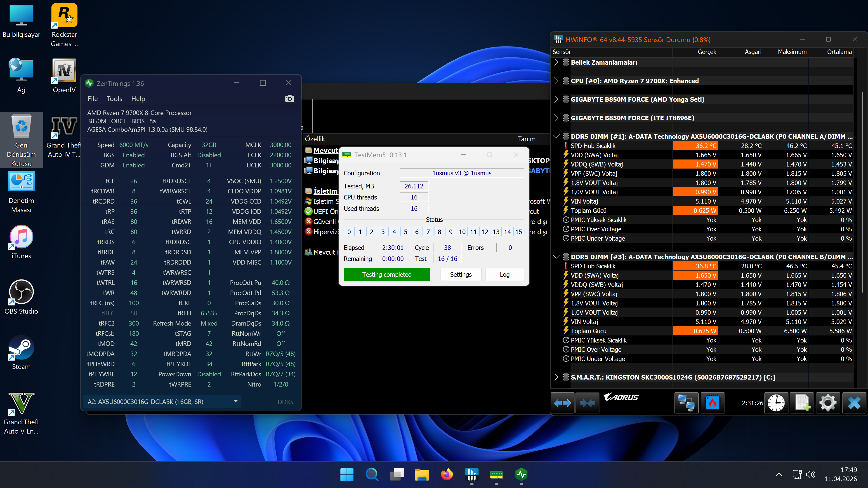Open the Denetim Masası control panel icon
This screenshot has width=868, height=488.
[21, 192]
